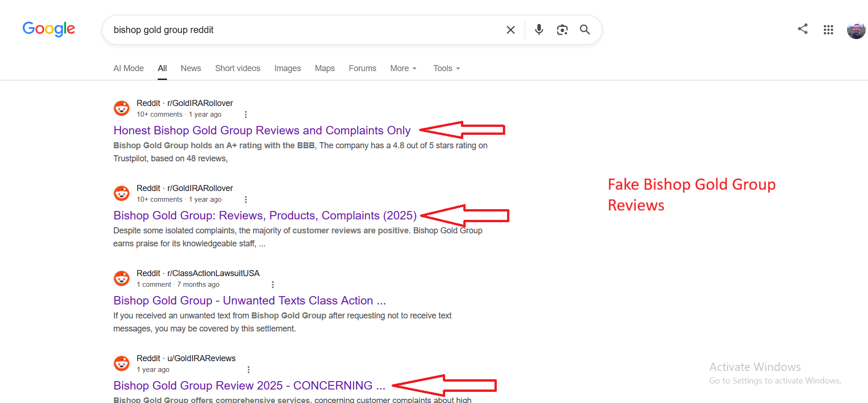This screenshot has width=868, height=403.
Task: Open the Maps tab
Action: [325, 68]
